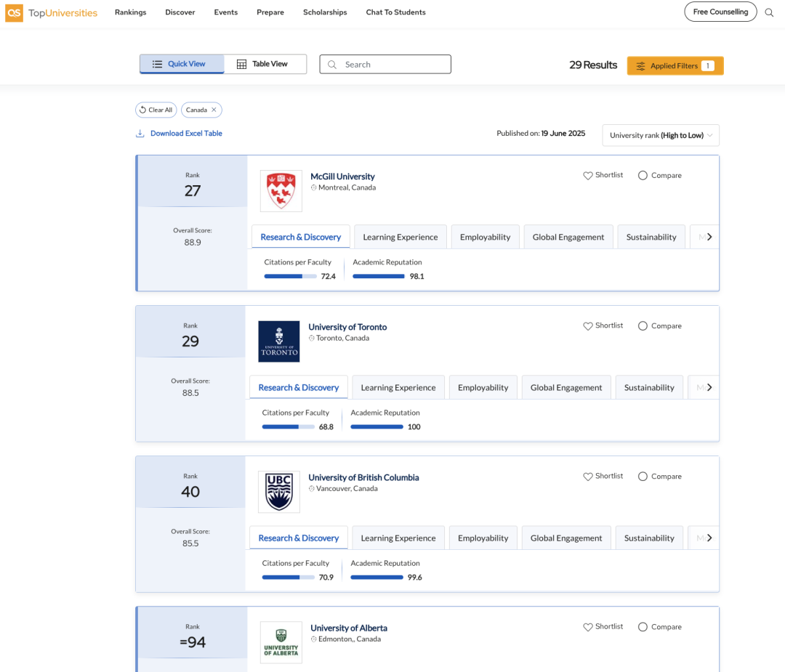
Task: Switch to Quick View
Action: [182, 64]
